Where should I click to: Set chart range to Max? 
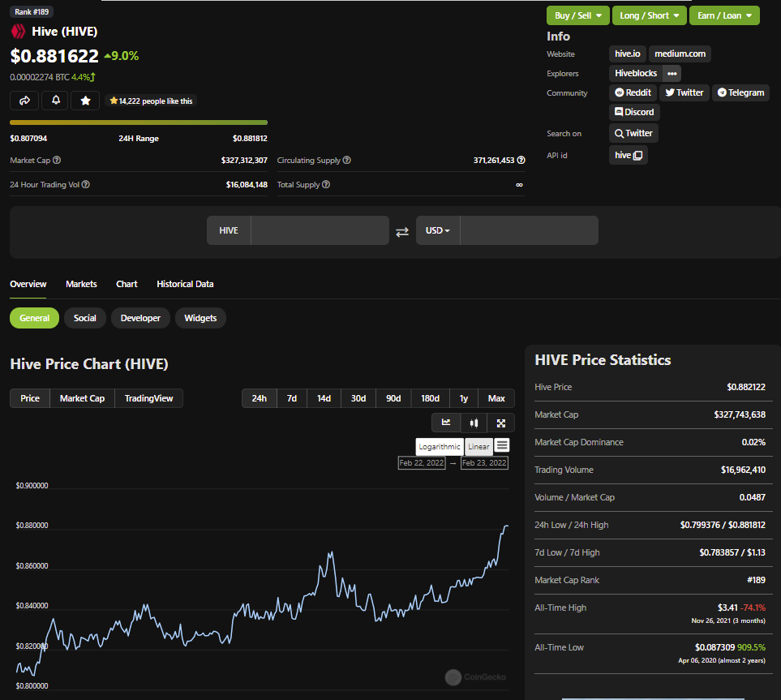pos(496,398)
